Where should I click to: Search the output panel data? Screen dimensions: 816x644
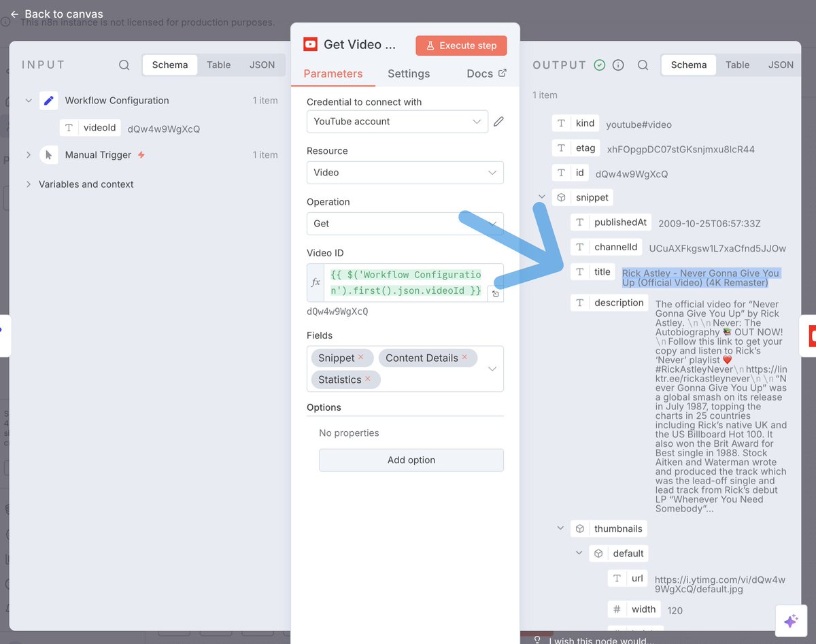[x=643, y=65]
